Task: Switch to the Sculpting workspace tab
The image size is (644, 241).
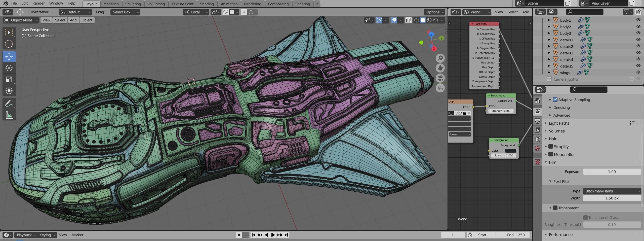Action: click(x=133, y=4)
